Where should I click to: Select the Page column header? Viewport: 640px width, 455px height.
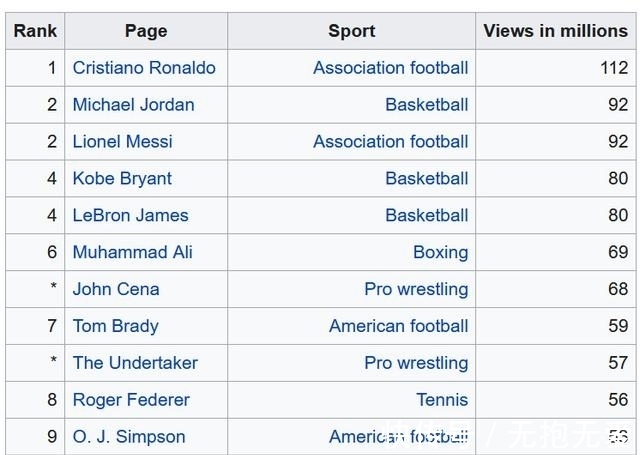click(x=146, y=31)
